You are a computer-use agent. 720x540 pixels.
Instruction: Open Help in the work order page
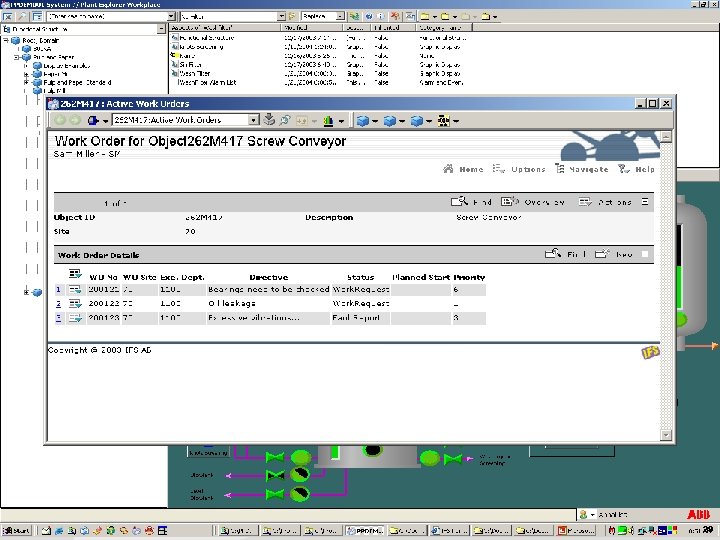point(624,169)
